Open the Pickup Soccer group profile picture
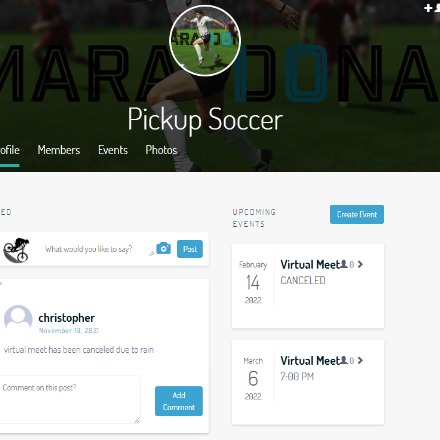The image size is (440, 440). point(205,41)
